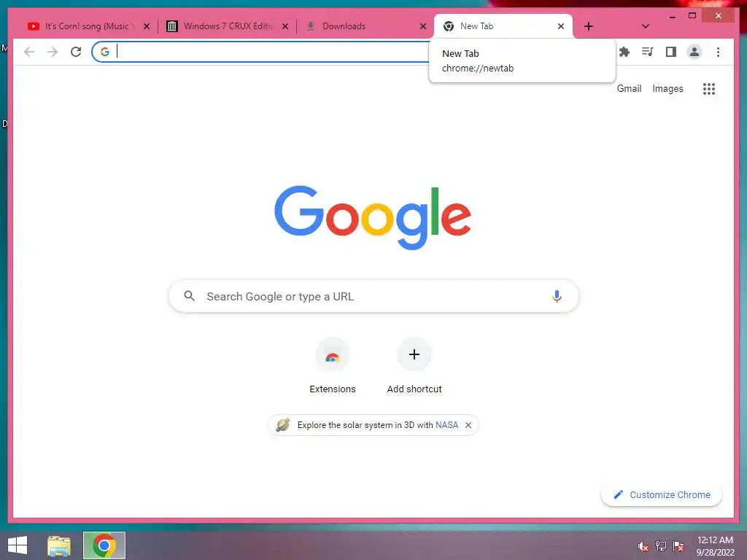Open the Images link
Image resolution: width=747 pixels, height=560 pixels.
coord(667,88)
